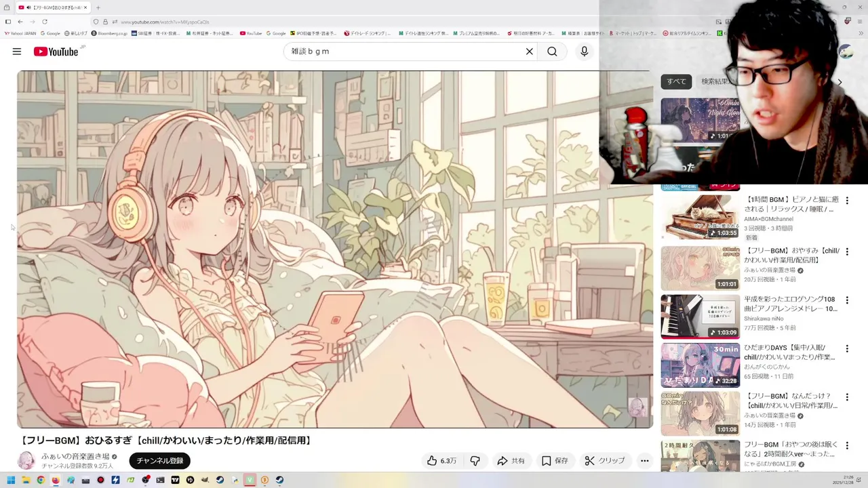Open the TradingView TV taskbar icon

[175, 480]
